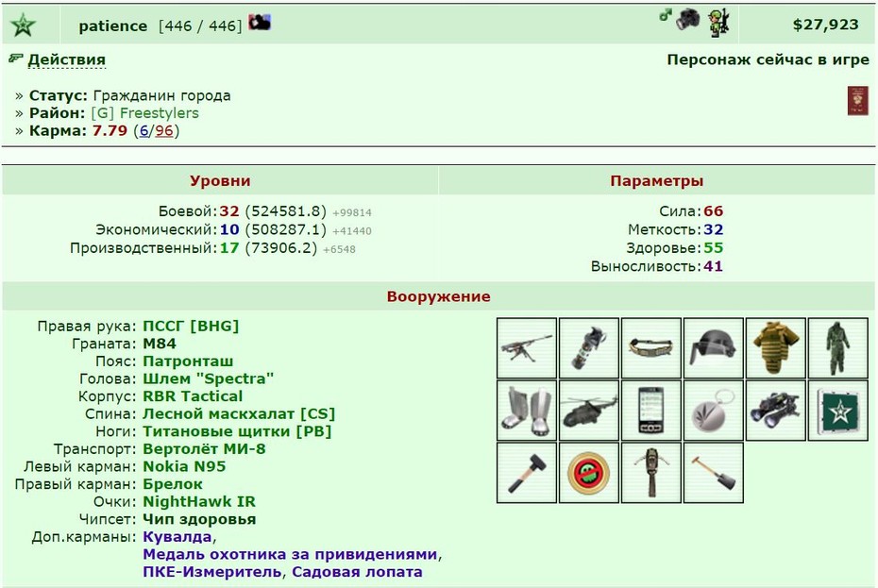This screenshot has width=878, height=588.
Task: Open the Действия actions link
Action: coord(67,59)
